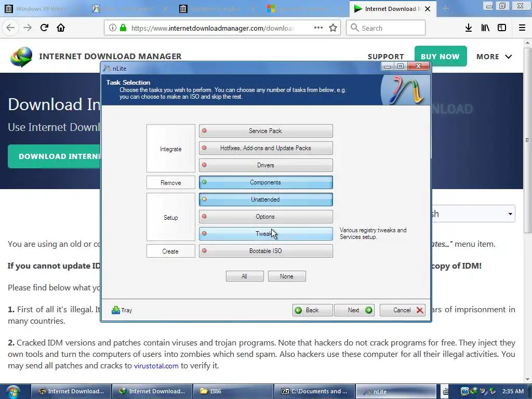Go Back in nLite wizard

[x=312, y=310]
